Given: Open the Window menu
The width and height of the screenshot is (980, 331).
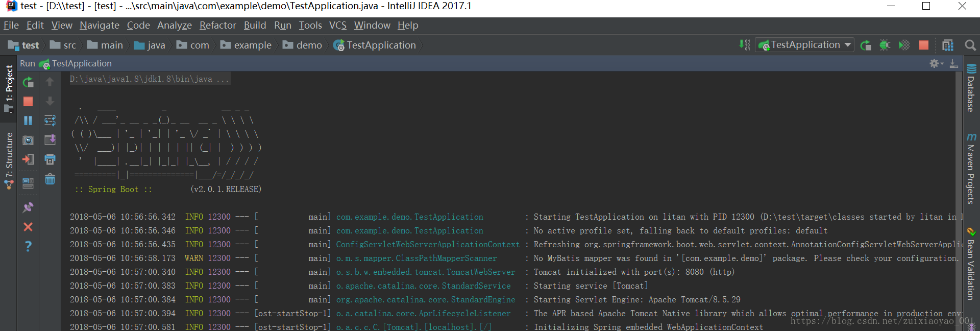Looking at the screenshot, I should point(372,25).
